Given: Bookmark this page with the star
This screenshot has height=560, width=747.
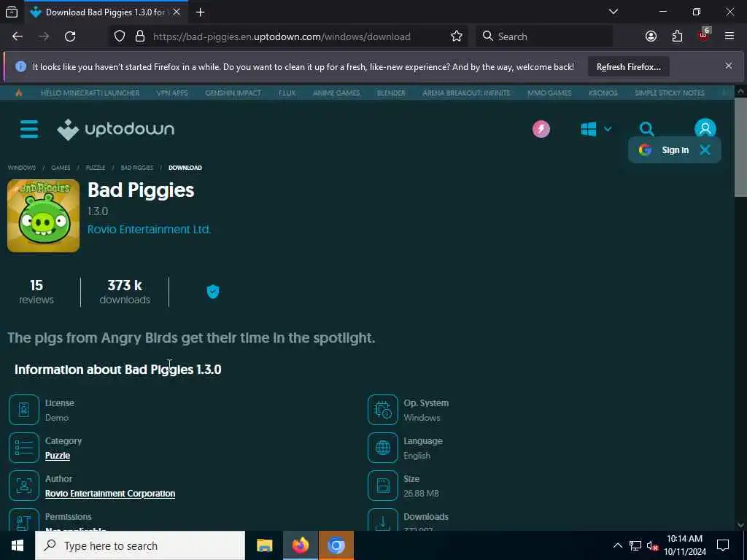Looking at the screenshot, I should tap(457, 36).
